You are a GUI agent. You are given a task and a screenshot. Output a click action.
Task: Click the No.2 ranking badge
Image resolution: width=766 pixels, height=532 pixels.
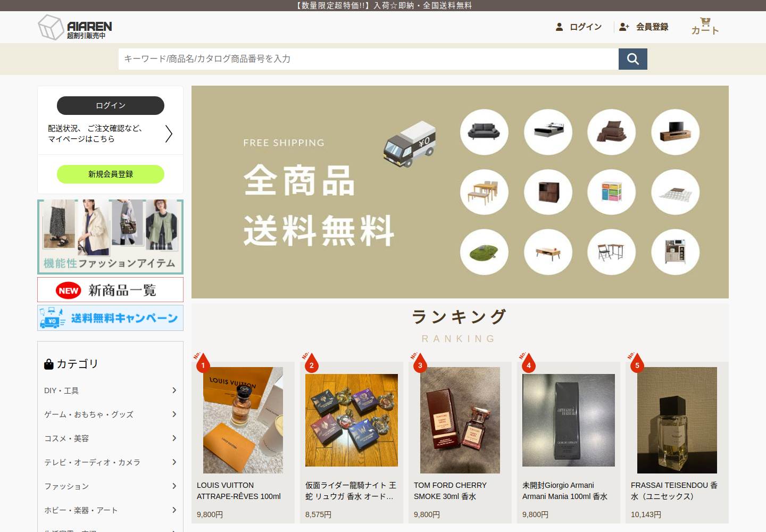(x=310, y=362)
